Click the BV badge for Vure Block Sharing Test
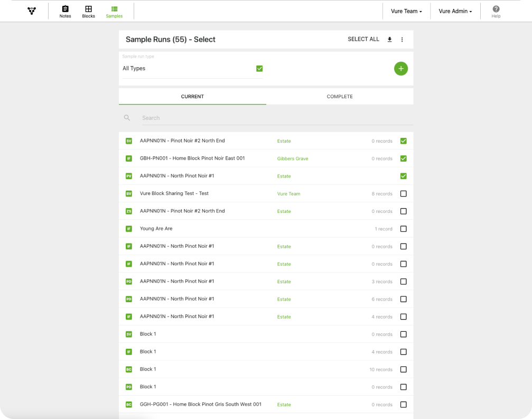This screenshot has width=532, height=419. tap(129, 194)
